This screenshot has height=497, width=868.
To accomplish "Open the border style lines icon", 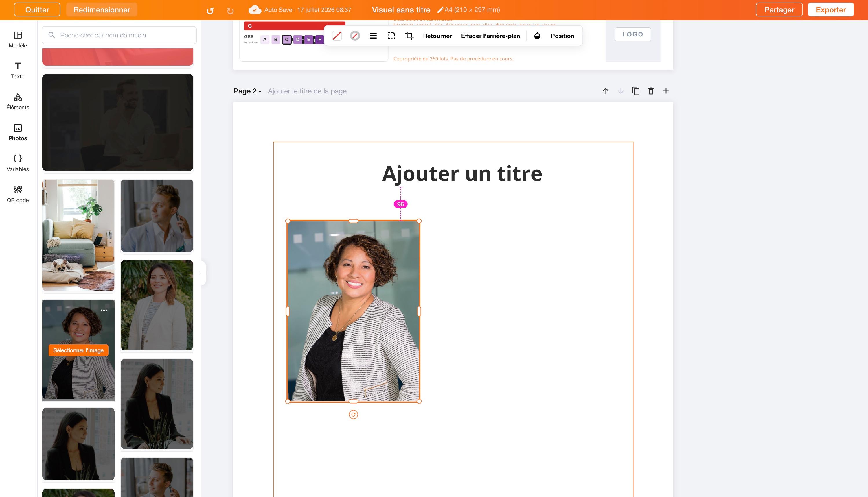I will [373, 36].
